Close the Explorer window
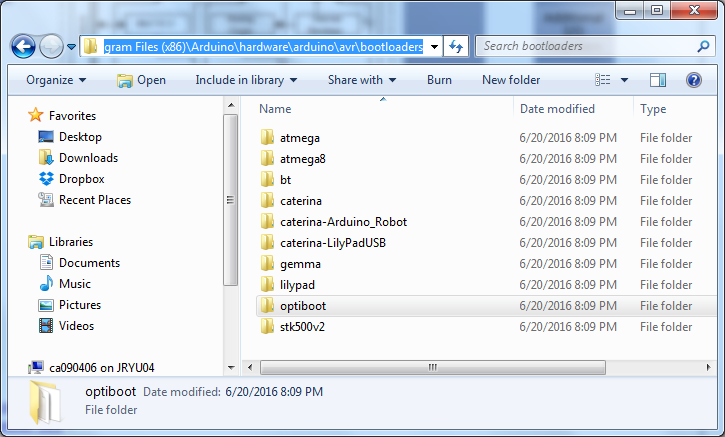Screen dimensions: 725x437 click(x=694, y=11)
